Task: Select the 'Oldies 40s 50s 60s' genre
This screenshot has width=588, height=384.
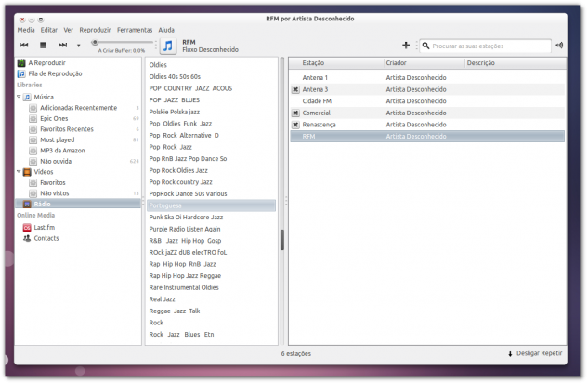Action: click(175, 76)
